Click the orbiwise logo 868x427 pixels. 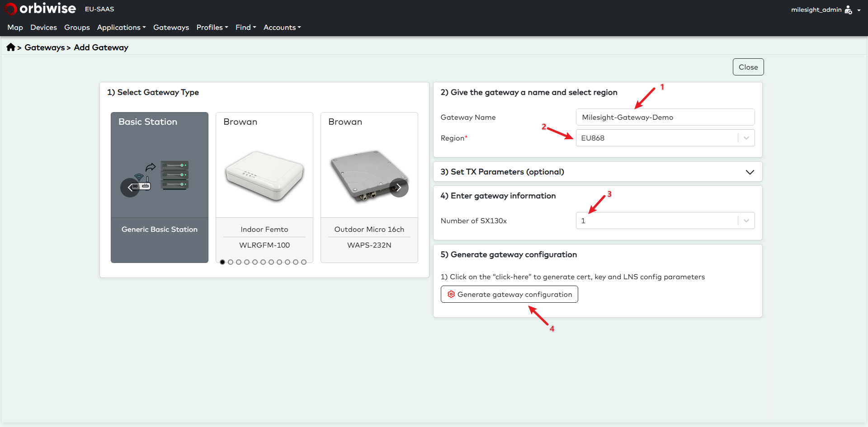(x=40, y=9)
